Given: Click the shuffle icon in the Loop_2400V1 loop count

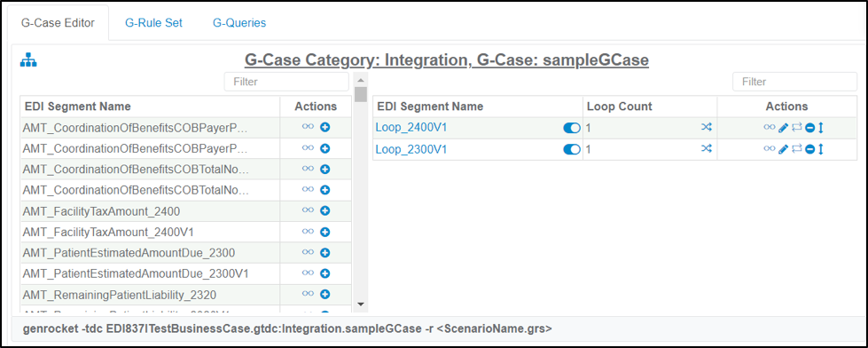Looking at the screenshot, I should pos(707,128).
